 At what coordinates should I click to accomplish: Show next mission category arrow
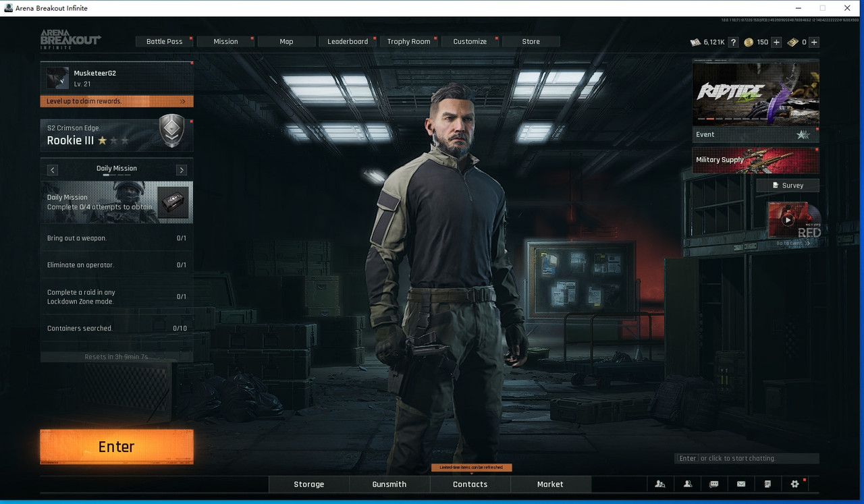(182, 170)
